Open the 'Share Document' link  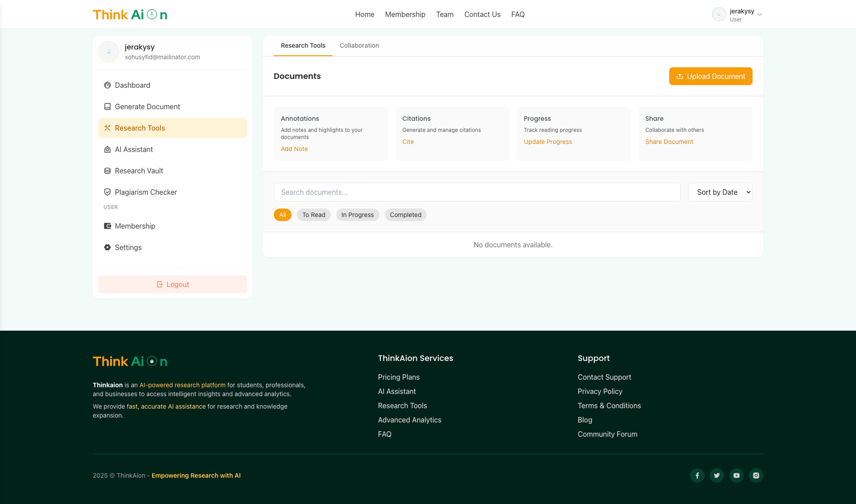point(669,142)
